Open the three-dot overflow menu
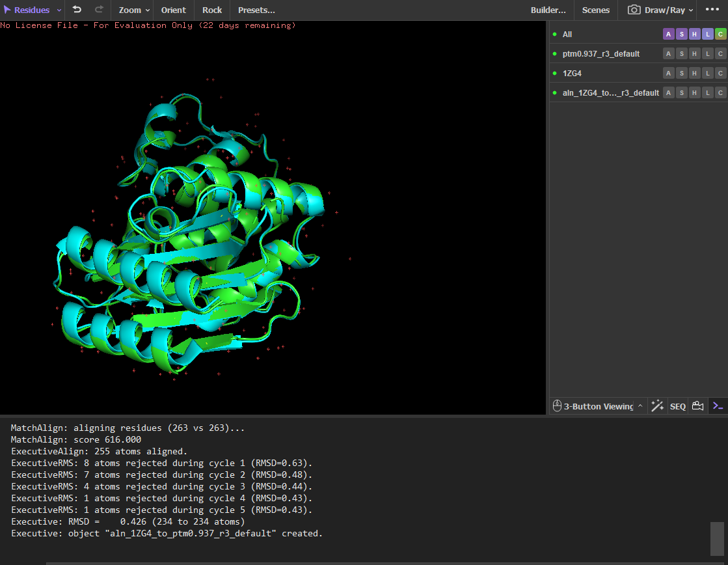The width and height of the screenshot is (728, 565). coord(712,10)
